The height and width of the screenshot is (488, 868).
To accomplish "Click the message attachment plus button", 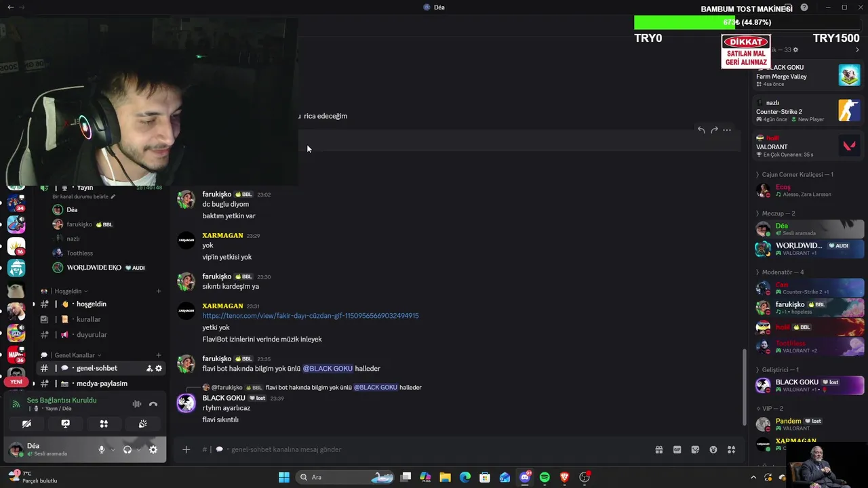I will 186,449.
